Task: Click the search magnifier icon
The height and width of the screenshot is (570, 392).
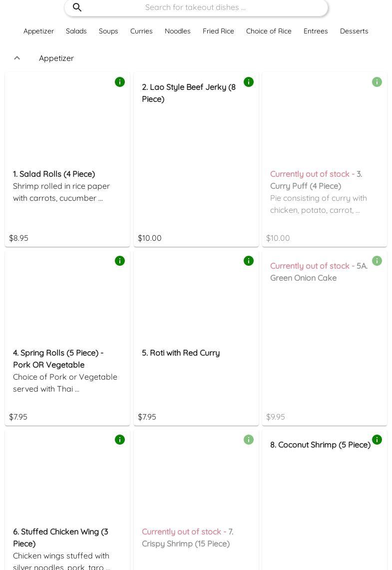Action: click(x=77, y=7)
